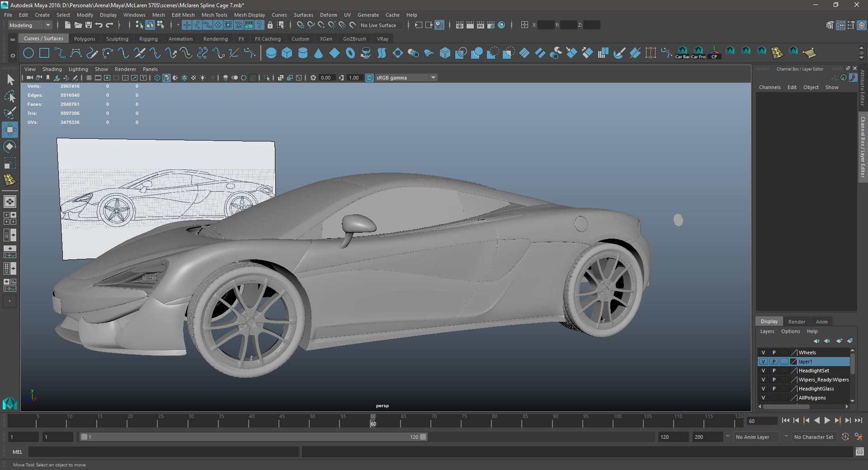
Task: Select the NURBS circle shelf icon
Action: (x=28, y=53)
